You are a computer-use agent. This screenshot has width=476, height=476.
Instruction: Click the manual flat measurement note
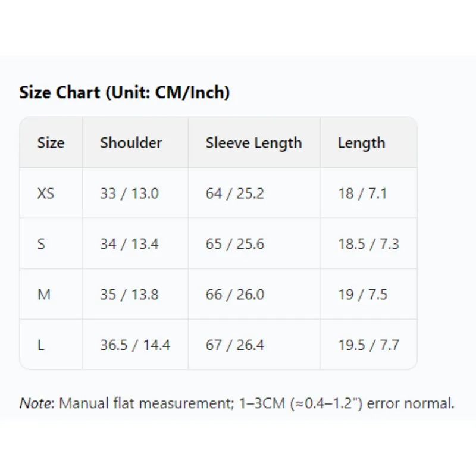coord(237,403)
